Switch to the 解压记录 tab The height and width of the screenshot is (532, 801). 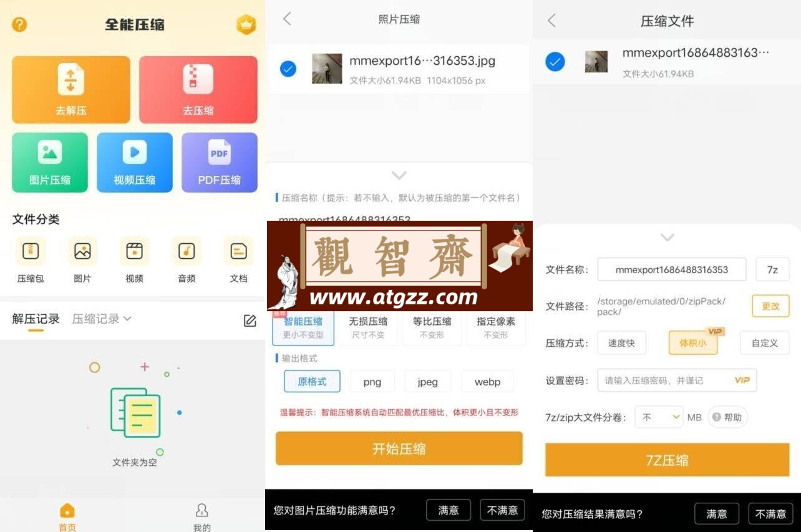coord(36,319)
